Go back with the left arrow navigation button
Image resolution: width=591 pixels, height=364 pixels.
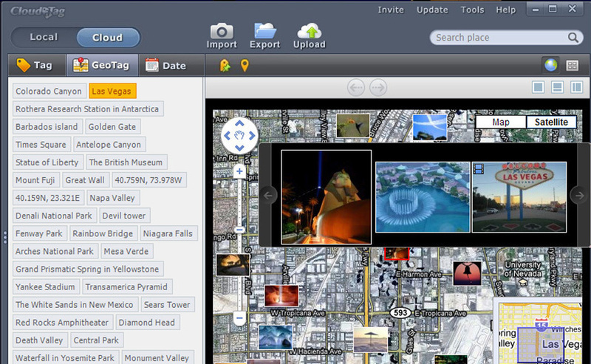pyautogui.click(x=356, y=88)
